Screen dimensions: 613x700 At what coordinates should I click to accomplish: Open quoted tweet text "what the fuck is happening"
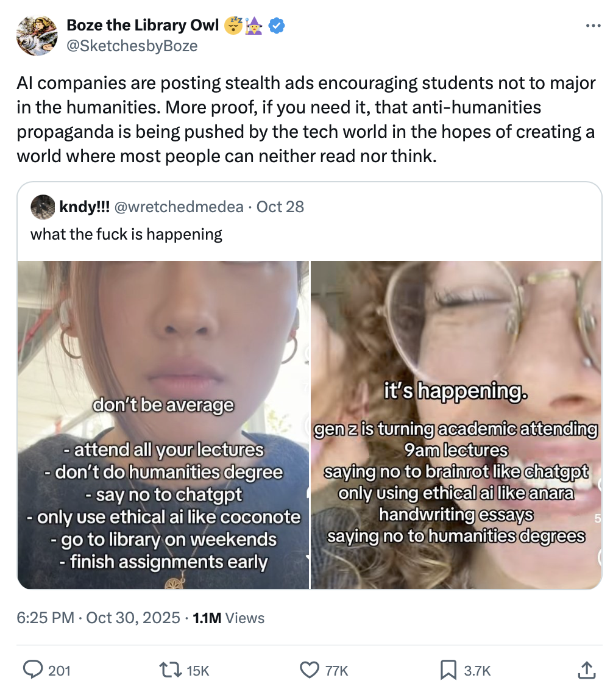[x=126, y=234]
